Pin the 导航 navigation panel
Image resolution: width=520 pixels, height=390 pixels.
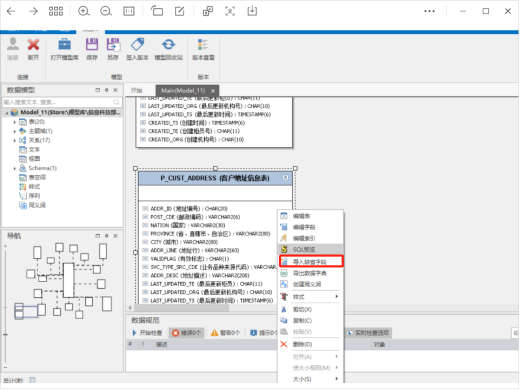point(107,236)
